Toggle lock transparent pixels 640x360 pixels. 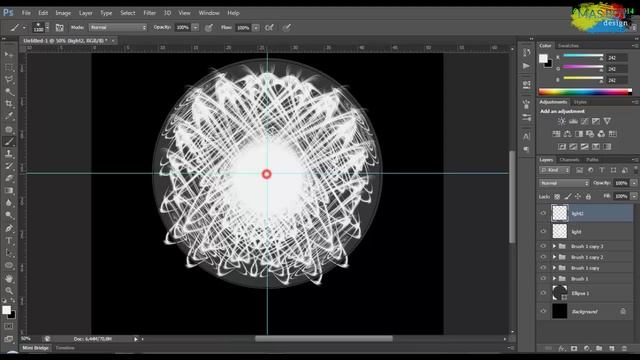click(x=557, y=197)
